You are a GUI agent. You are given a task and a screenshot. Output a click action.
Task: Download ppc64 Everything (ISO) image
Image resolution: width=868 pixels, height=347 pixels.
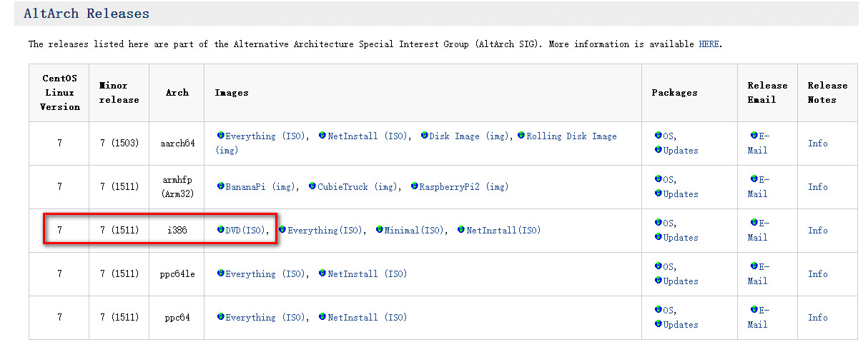click(265, 318)
